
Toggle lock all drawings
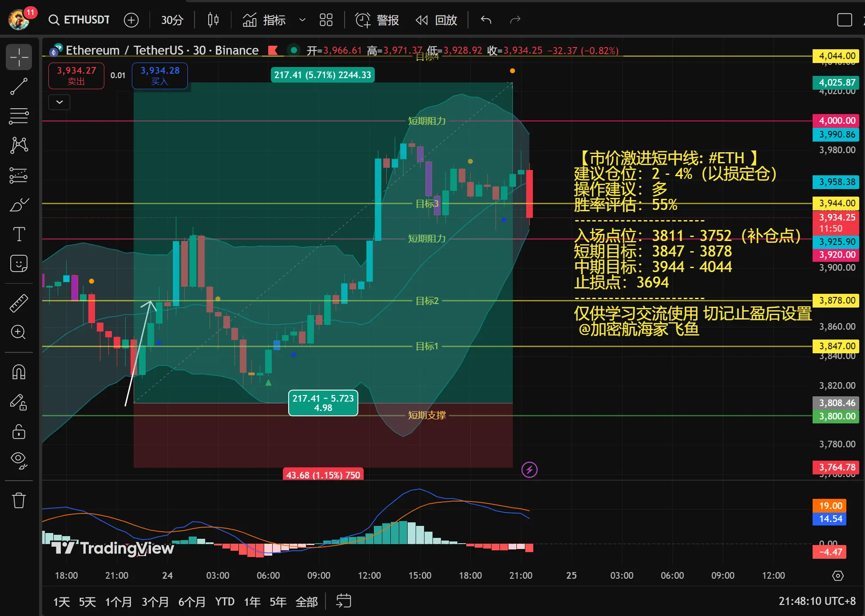coord(19,431)
